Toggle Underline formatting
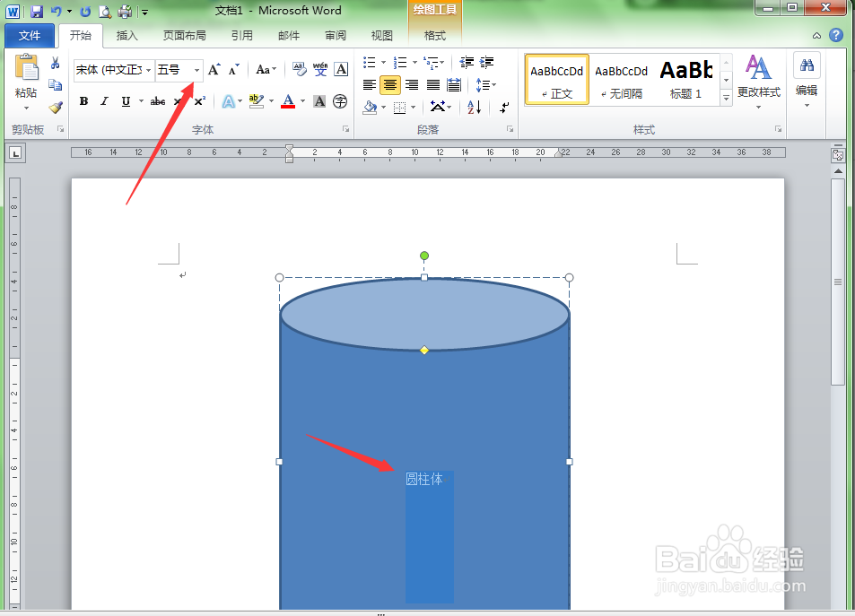The height and width of the screenshot is (616, 855). [x=126, y=101]
